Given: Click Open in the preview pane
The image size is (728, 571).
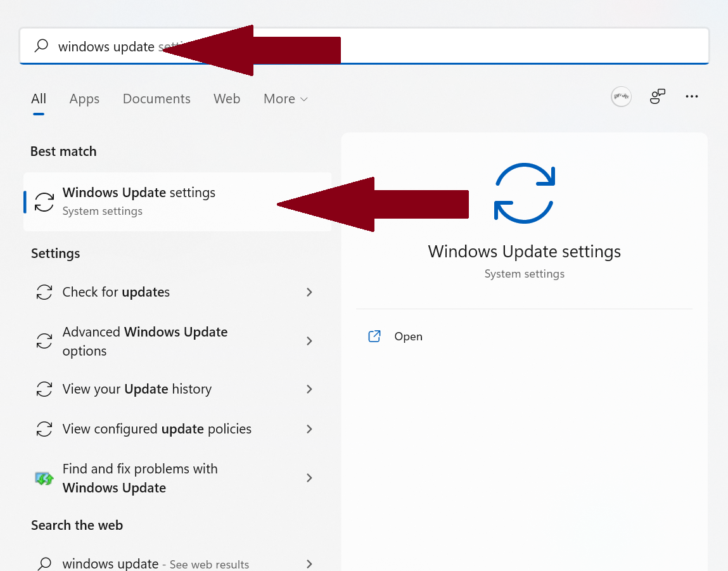Looking at the screenshot, I should 408,336.
